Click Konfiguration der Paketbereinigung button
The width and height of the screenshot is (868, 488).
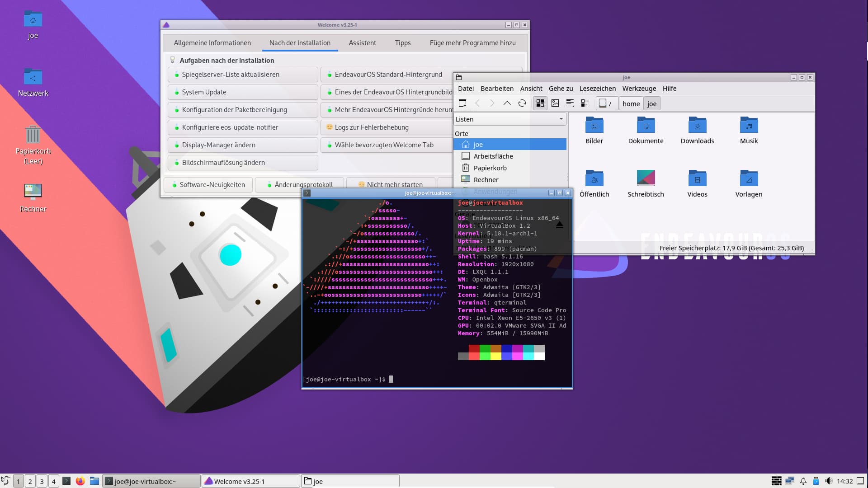click(x=243, y=110)
